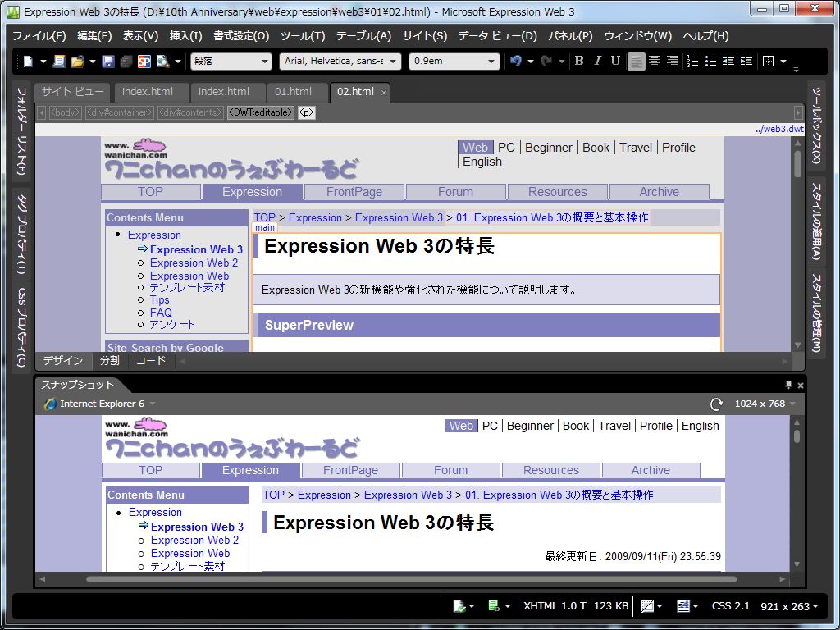Open the テーブル(A) menu

click(x=363, y=36)
